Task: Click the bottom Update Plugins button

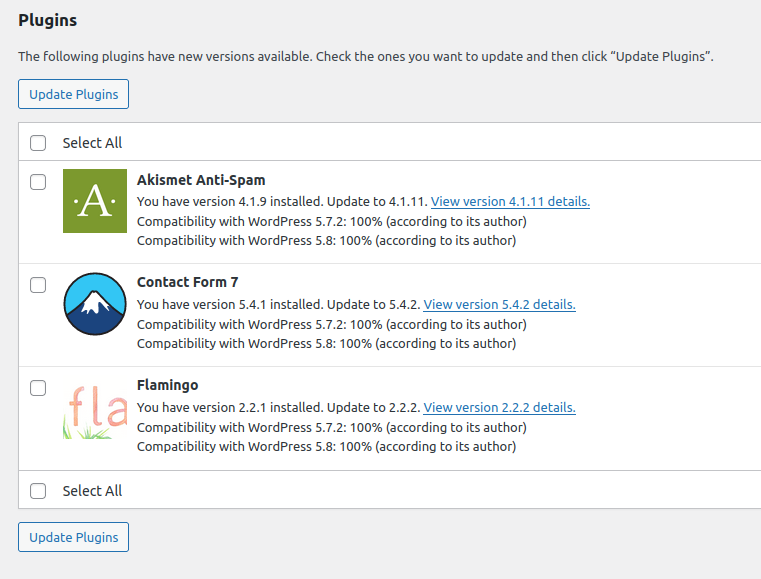Action: [73, 537]
